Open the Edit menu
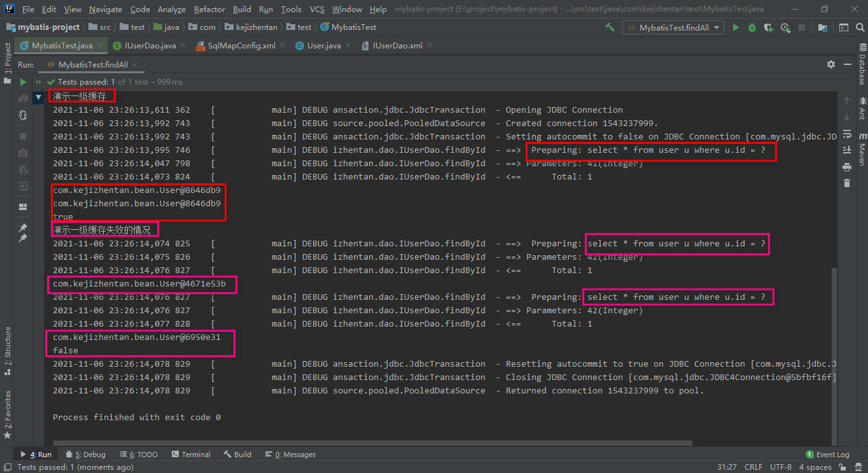Image resolution: width=868 pixels, height=473 pixels. click(49, 10)
